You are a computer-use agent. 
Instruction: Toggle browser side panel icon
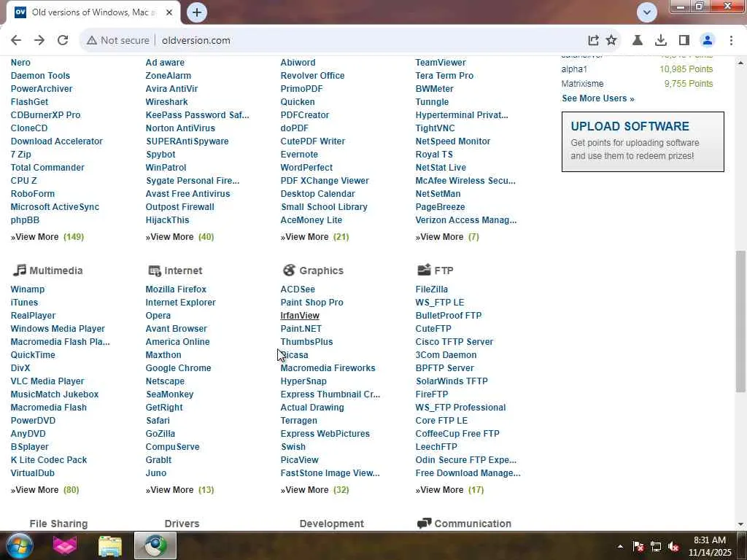(x=684, y=41)
